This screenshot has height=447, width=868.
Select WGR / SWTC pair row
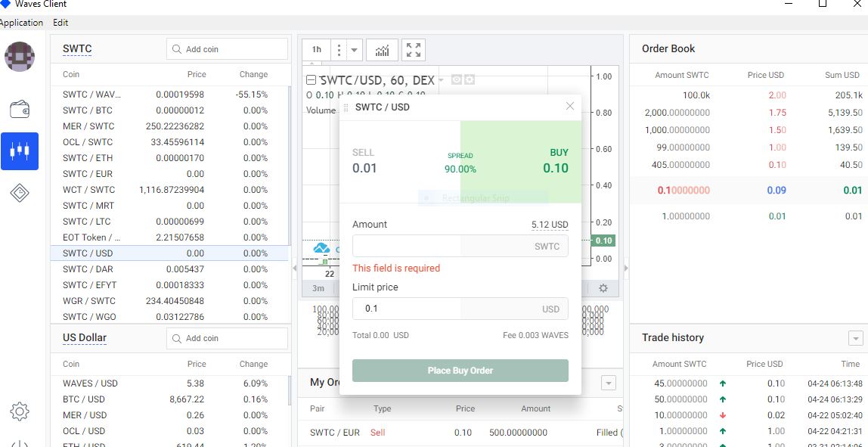click(x=169, y=301)
